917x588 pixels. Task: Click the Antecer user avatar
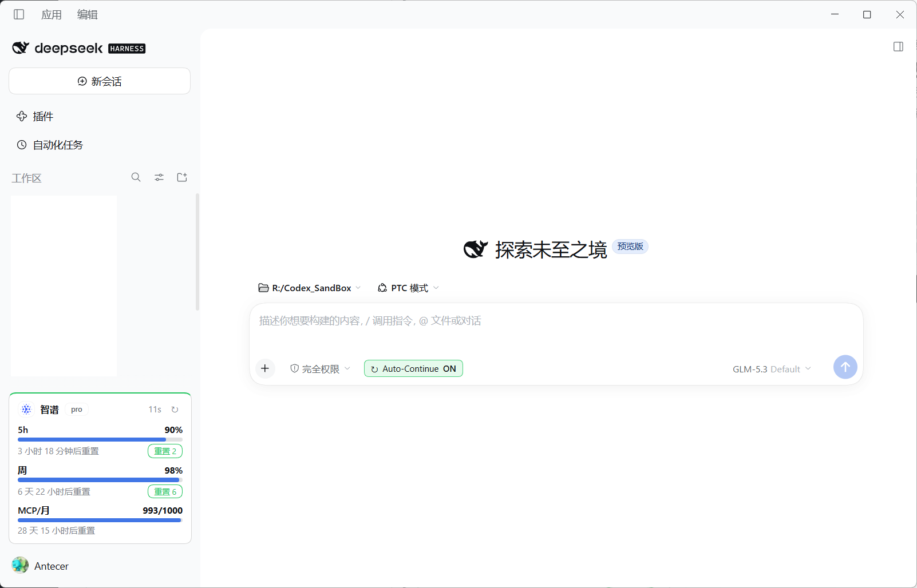pos(20,565)
